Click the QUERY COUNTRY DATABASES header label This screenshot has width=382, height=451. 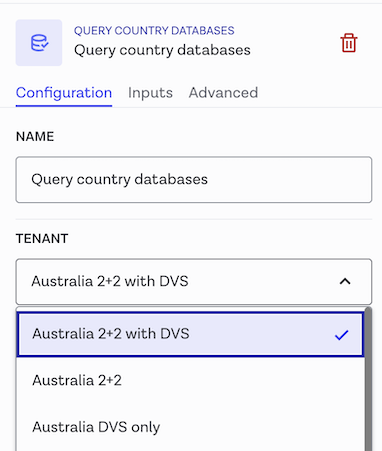click(x=154, y=31)
